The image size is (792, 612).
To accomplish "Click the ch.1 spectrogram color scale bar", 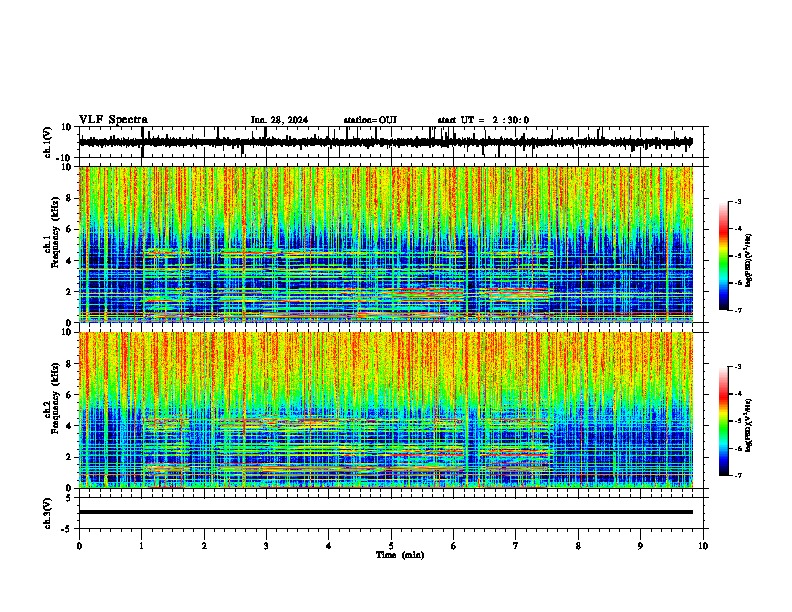I will [x=724, y=256].
